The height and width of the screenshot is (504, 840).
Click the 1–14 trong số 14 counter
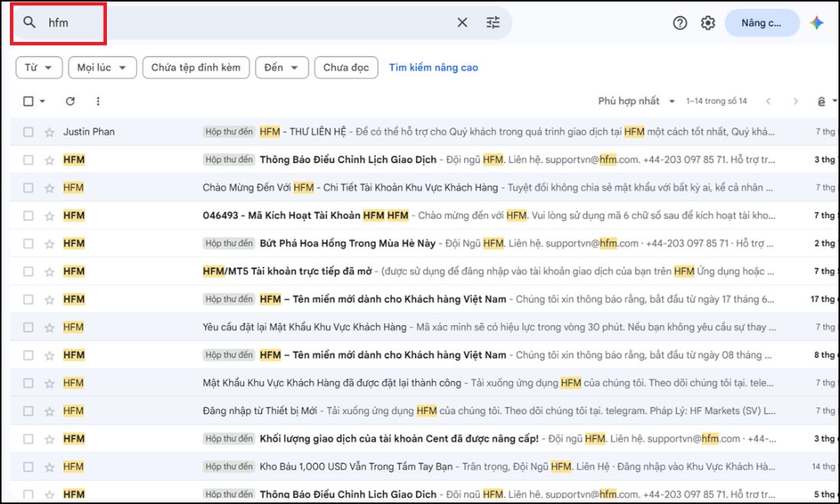pos(716,102)
